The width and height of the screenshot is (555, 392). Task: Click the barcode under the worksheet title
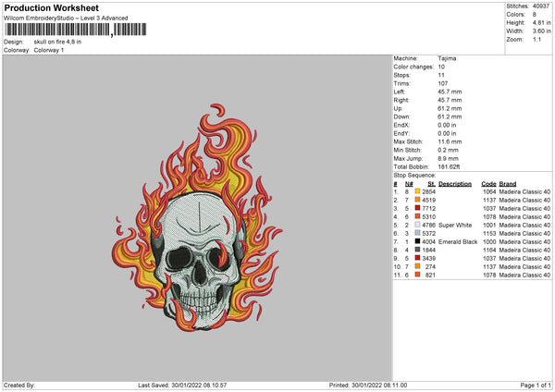(76, 30)
